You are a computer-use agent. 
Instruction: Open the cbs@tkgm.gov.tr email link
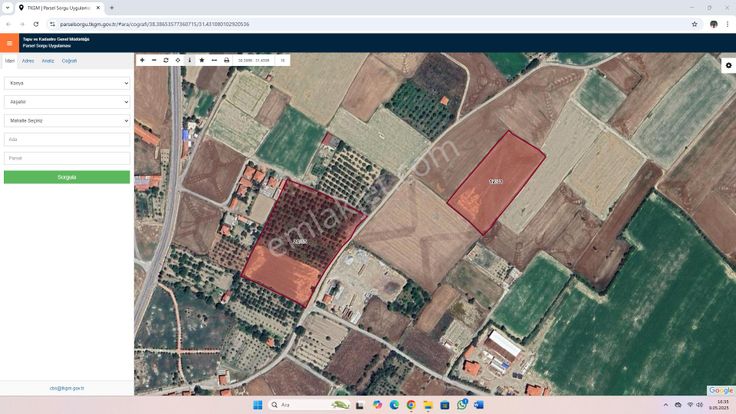(67, 388)
